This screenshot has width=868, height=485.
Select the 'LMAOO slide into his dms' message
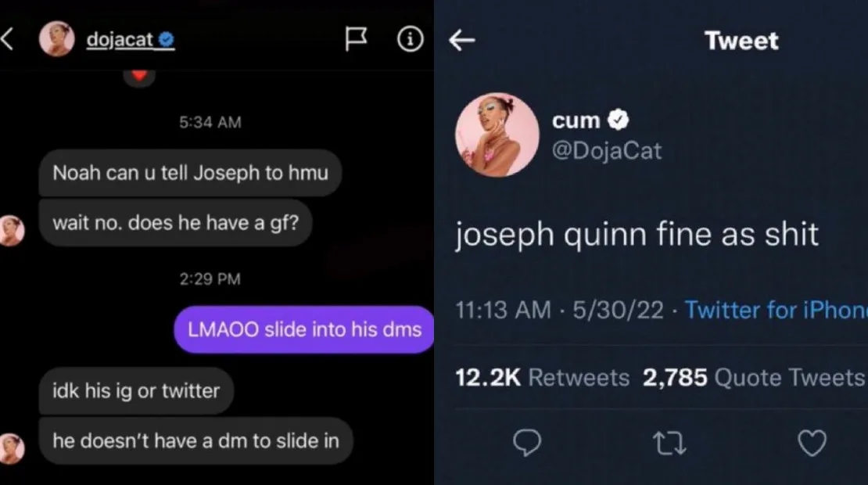pos(304,329)
